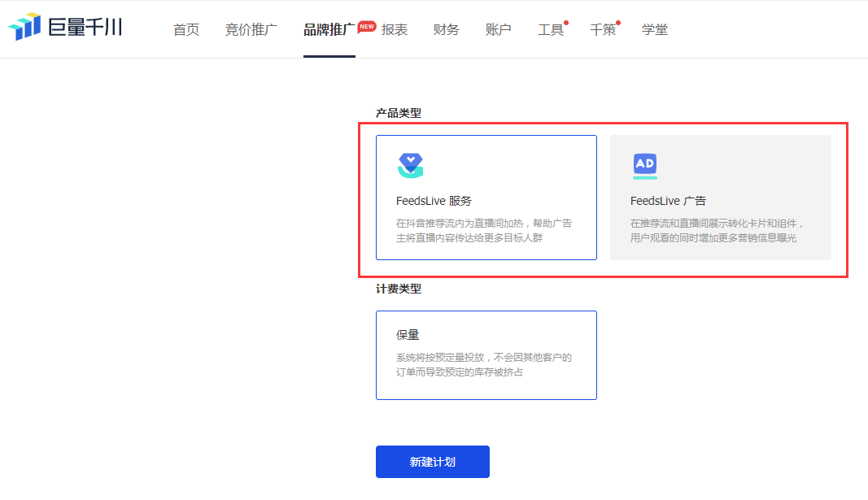This screenshot has height=500, width=868.
Task: Go to 竞价推广 menu
Action: click(251, 30)
